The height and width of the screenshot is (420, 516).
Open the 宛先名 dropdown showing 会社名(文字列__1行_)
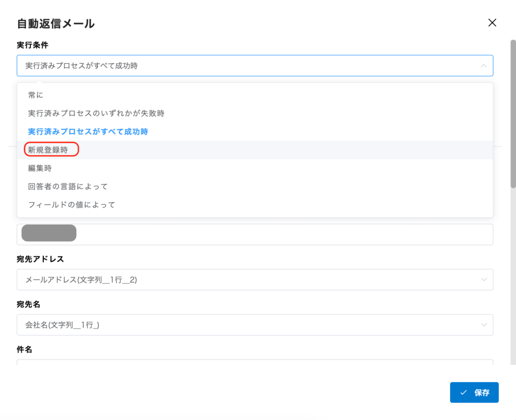click(x=252, y=325)
